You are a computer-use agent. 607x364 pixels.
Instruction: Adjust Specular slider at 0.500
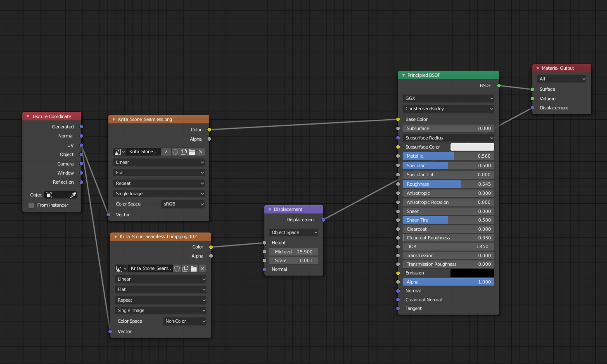448,165
